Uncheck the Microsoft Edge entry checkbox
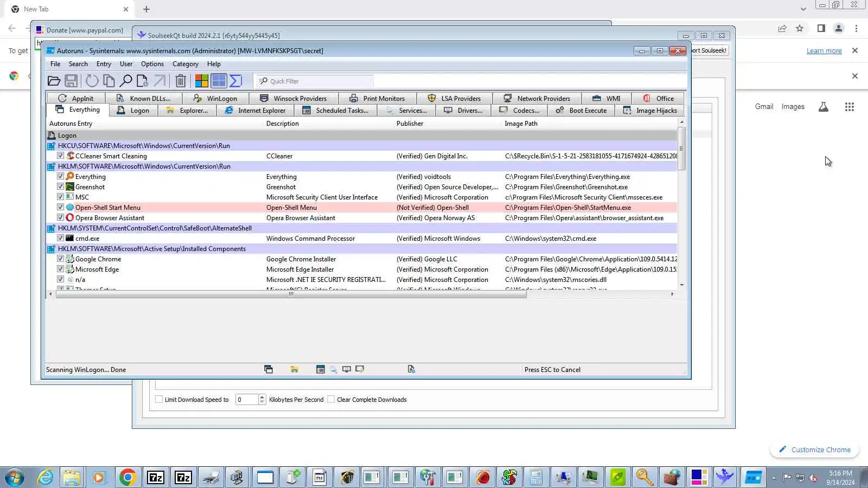Image resolution: width=868 pixels, height=488 pixels. tap(60, 269)
